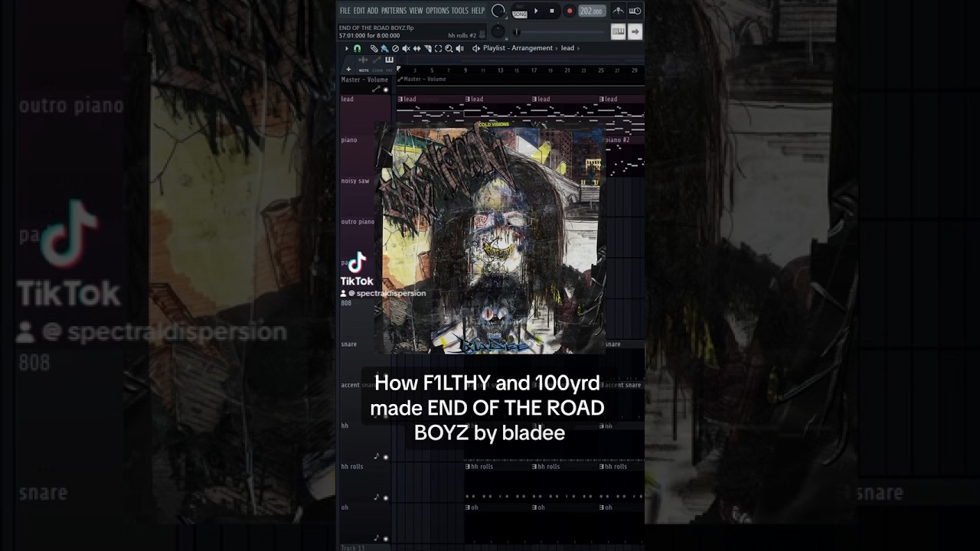Select the Mute tool

click(406, 48)
